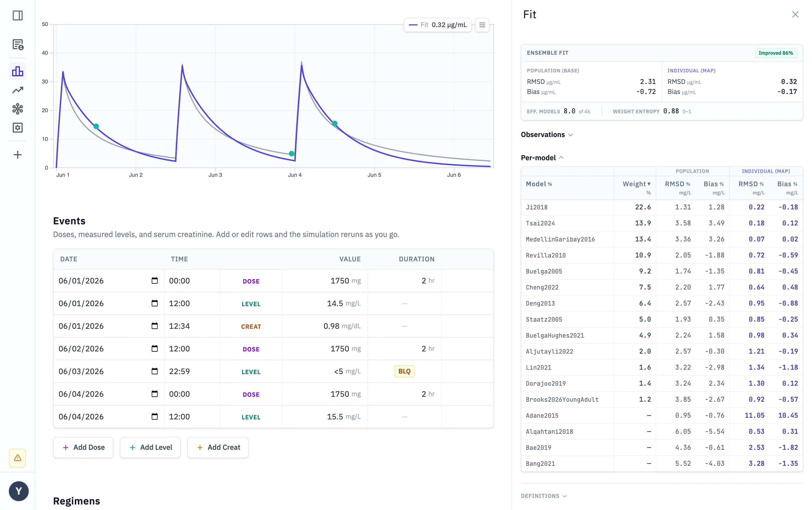The image size is (812, 510).
Task: Select the bar chart view icon
Action: (x=17, y=71)
